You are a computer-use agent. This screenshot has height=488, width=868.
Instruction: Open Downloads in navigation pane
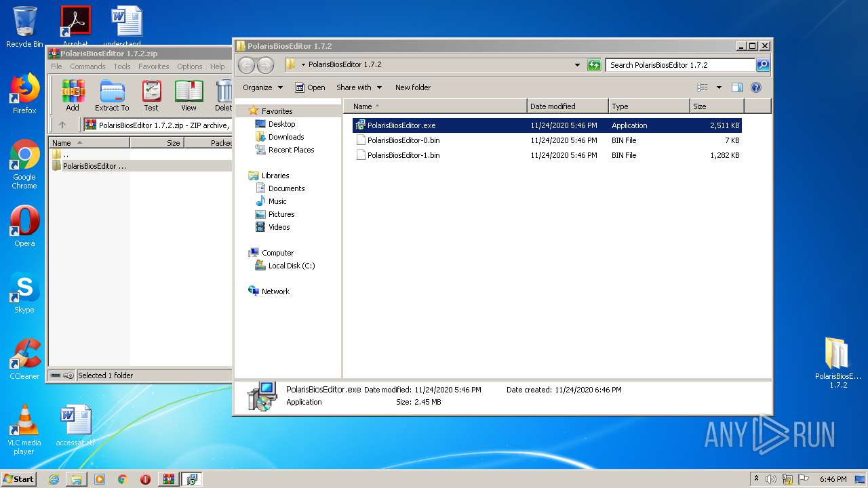pyautogui.click(x=279, y=137)
